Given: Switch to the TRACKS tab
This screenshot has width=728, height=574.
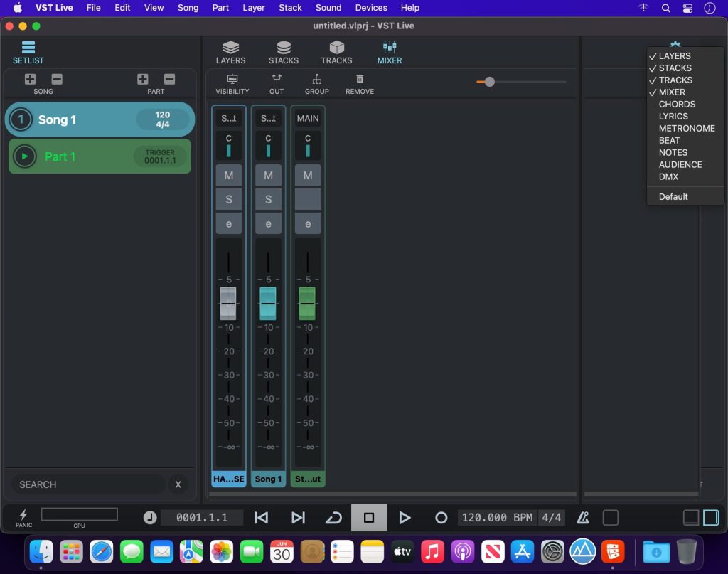Looking at the screenshot, I should (336, 52).
